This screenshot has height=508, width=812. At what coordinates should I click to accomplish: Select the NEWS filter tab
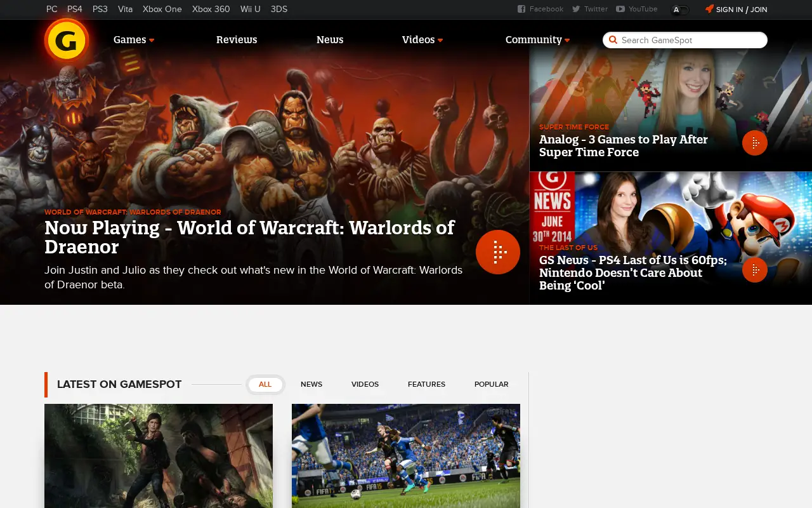(x=311, y=384)
